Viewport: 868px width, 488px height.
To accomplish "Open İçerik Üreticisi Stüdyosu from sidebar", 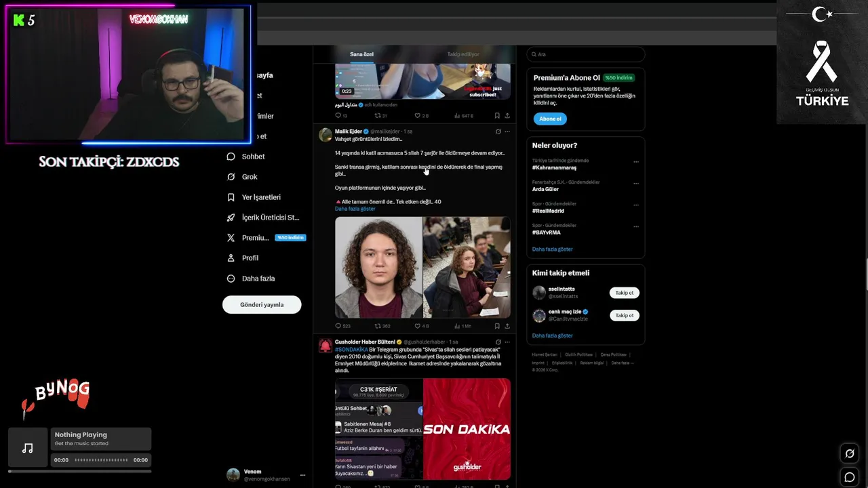I will click(262, 218).
